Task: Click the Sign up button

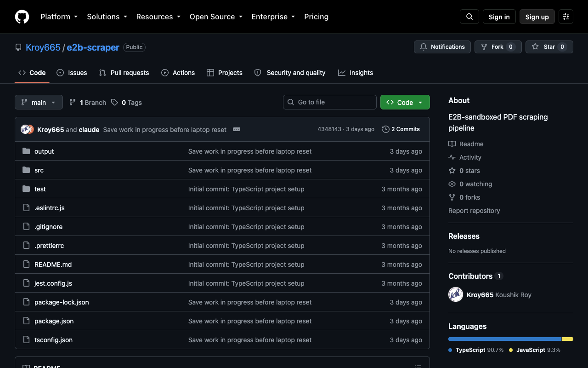Action: [537, 17]
